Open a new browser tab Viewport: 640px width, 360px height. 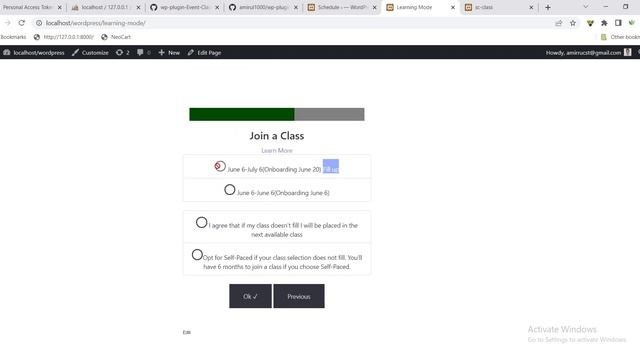(x=548, y=7)
